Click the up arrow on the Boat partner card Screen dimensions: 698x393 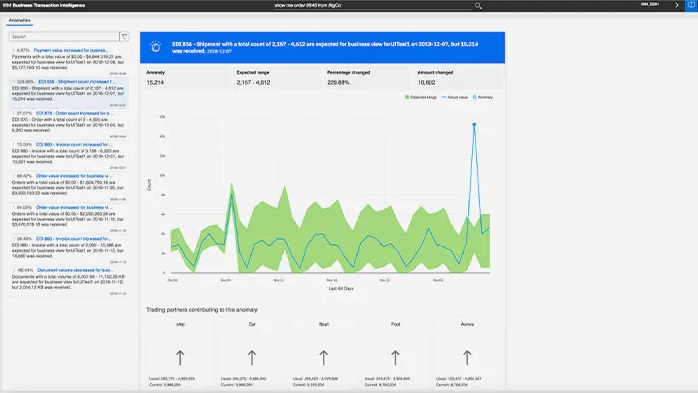coord(324,357)
